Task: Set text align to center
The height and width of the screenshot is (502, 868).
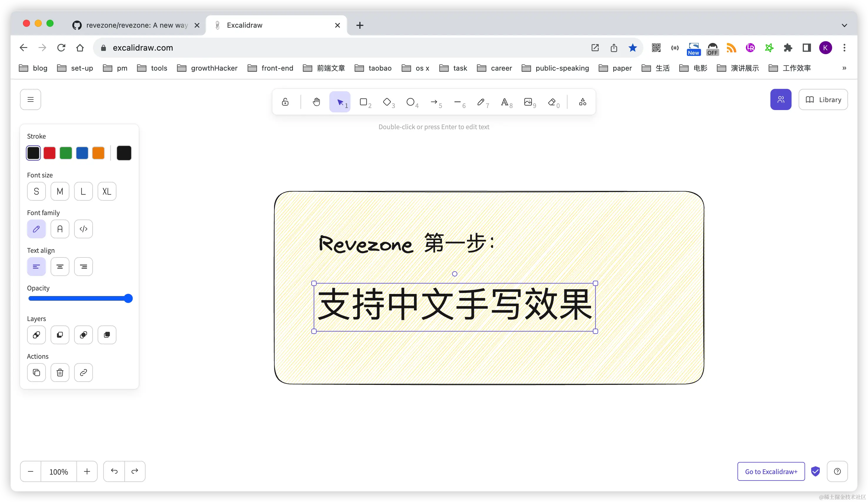Action: [60, 267]
